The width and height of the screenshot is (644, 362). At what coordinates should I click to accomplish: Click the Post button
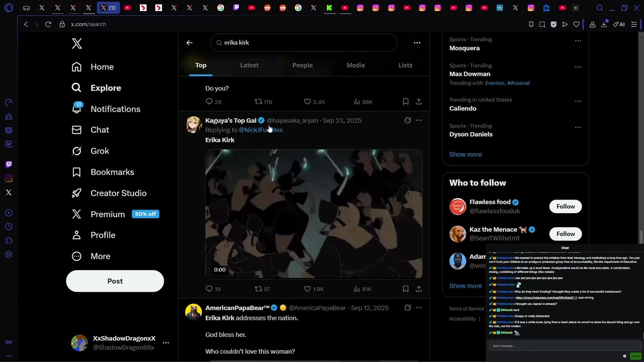(x=115, y=281)
